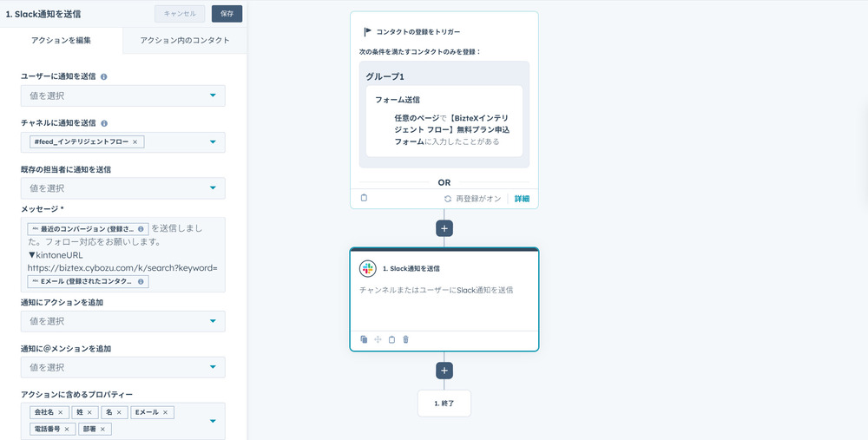The image size is (868, 440).
Task: Open the 詳細 link
Action: 522,199
